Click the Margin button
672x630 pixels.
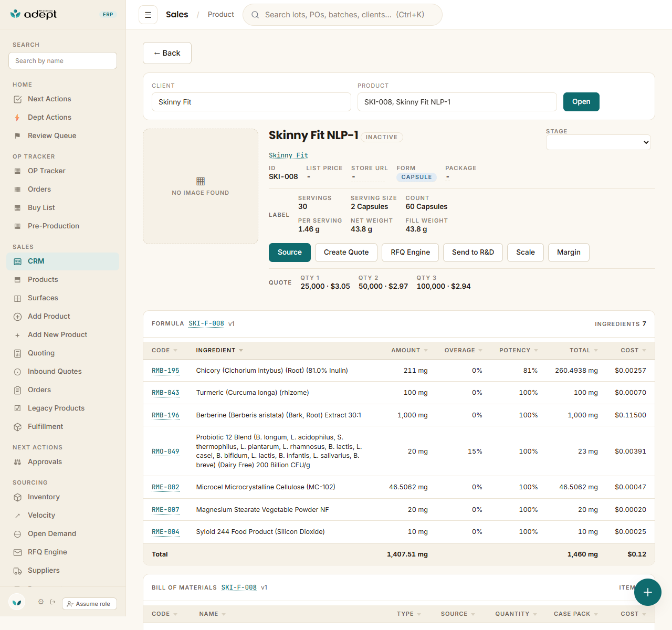point(569,253)
